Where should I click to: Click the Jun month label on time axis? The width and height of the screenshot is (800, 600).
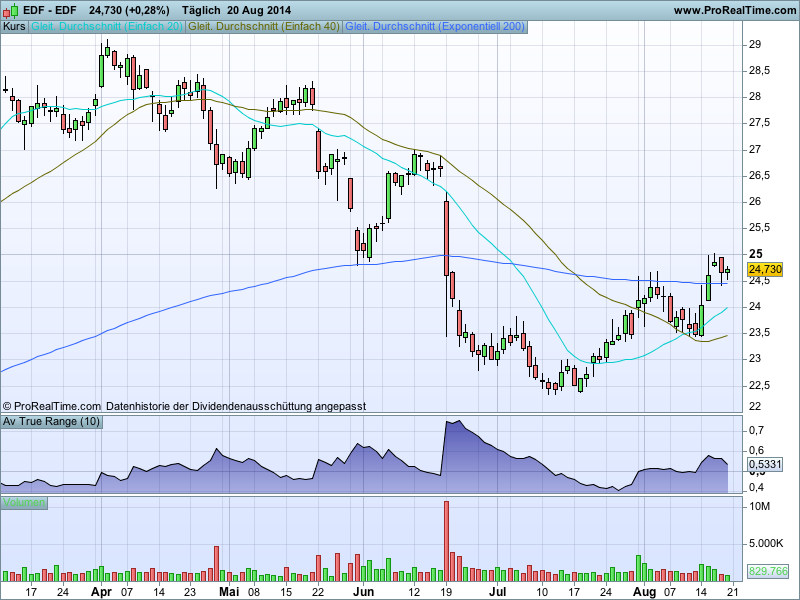[x=363, y=592]
